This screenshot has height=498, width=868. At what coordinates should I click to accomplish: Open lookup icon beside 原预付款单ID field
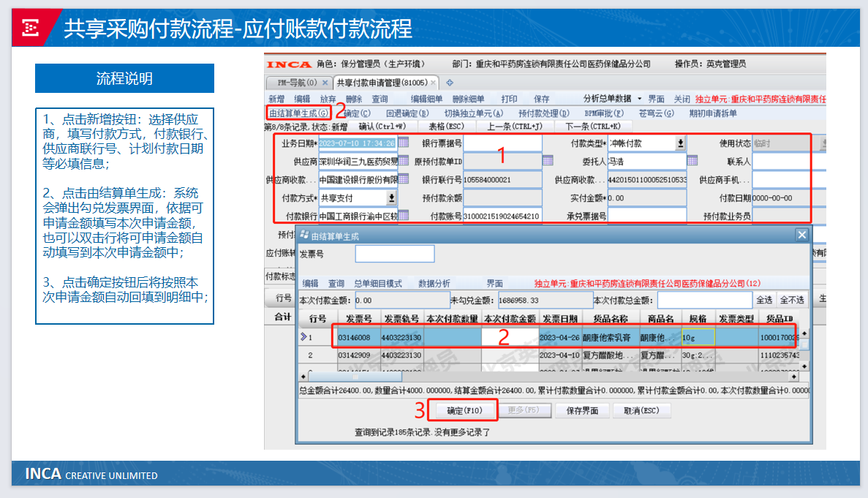[x=548, y=161]
